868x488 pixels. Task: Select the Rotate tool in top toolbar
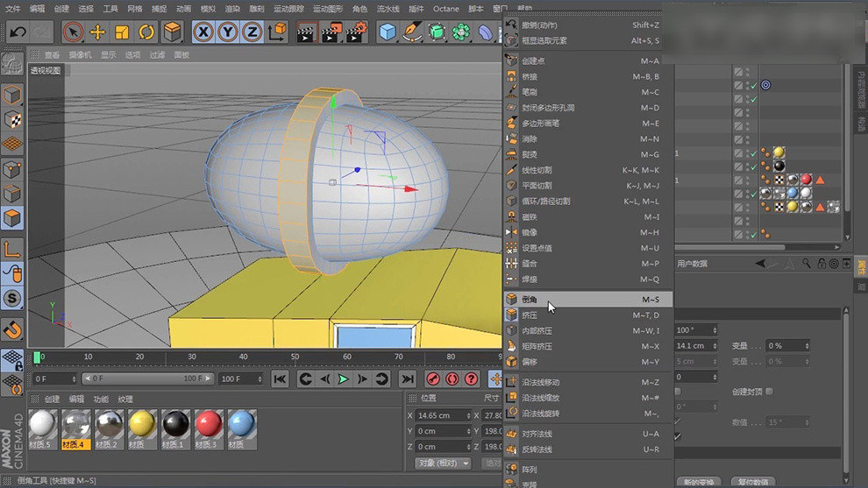pos(146,32)
